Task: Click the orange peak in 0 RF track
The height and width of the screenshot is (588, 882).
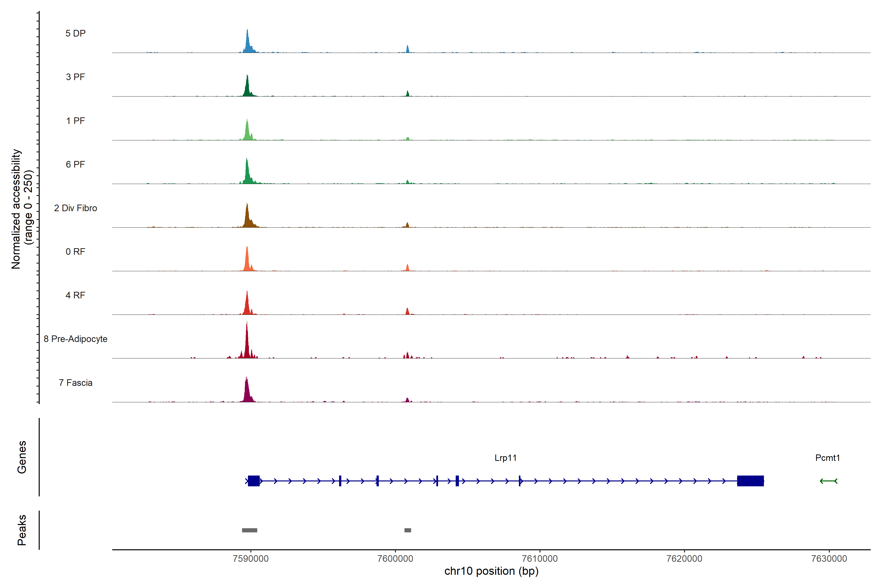Action: coord(247,261)
